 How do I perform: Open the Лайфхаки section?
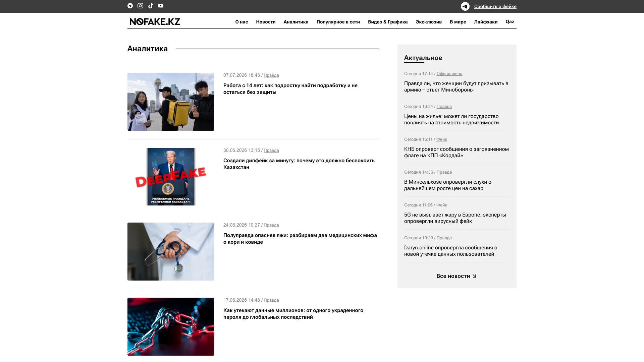click(x=486, y=22)
